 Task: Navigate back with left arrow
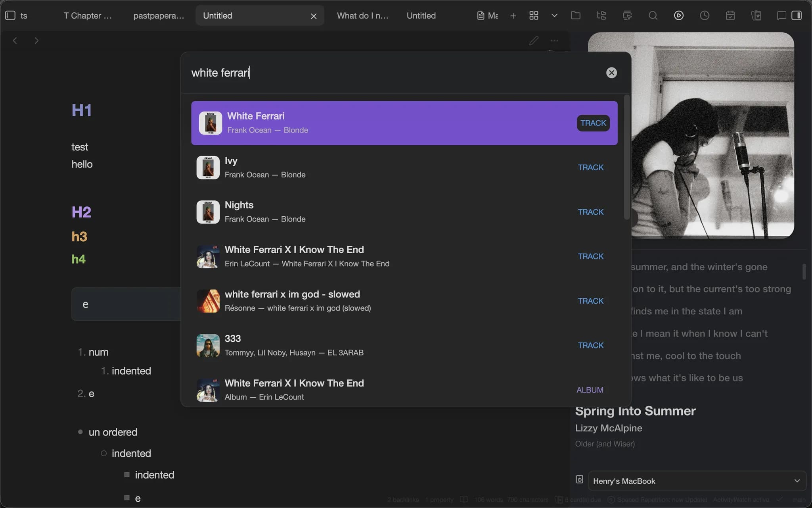point(15,40)
